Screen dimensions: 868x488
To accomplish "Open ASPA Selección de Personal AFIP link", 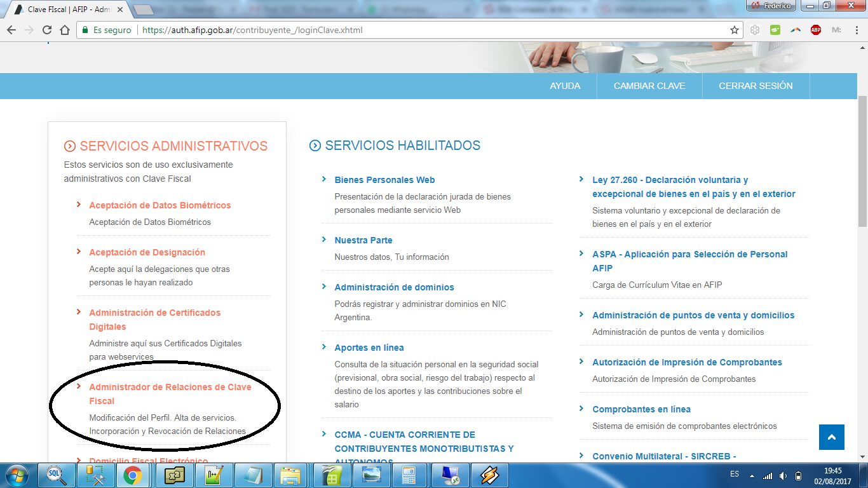I will [x=690, y=261].
